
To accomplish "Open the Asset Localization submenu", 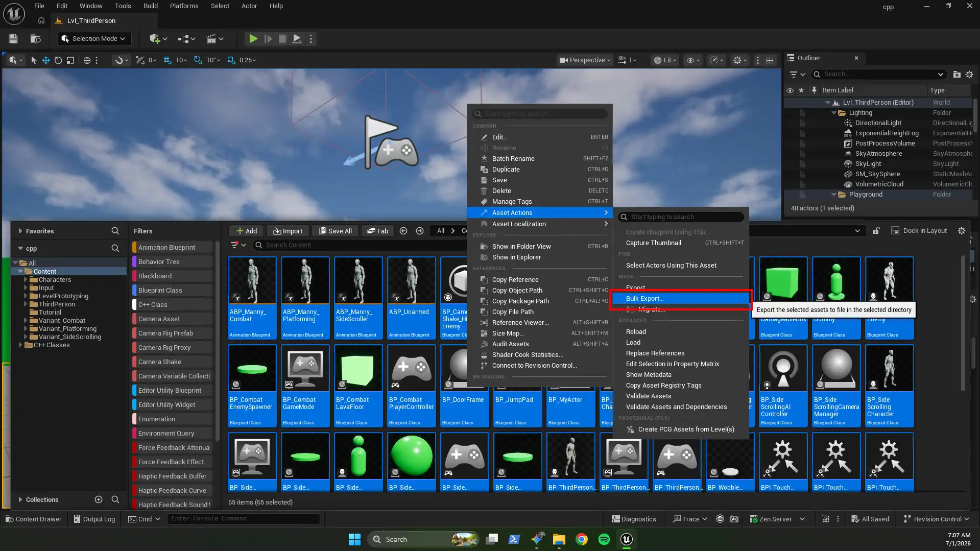I will [x=540, y=224].
